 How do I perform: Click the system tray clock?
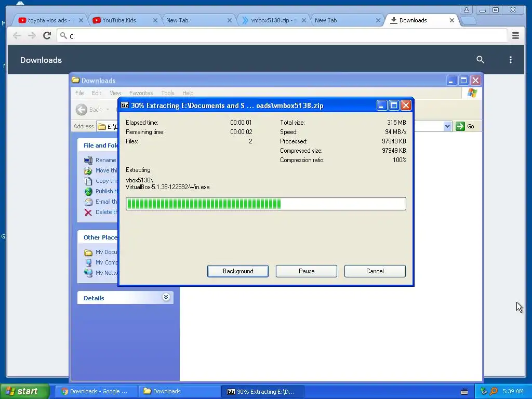pos(513,391)
